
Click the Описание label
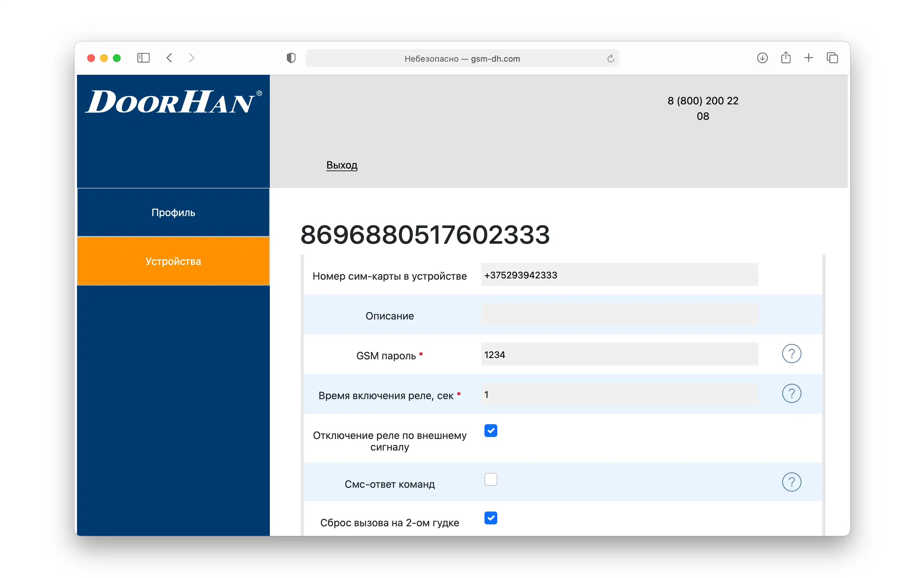coord(389,316)
